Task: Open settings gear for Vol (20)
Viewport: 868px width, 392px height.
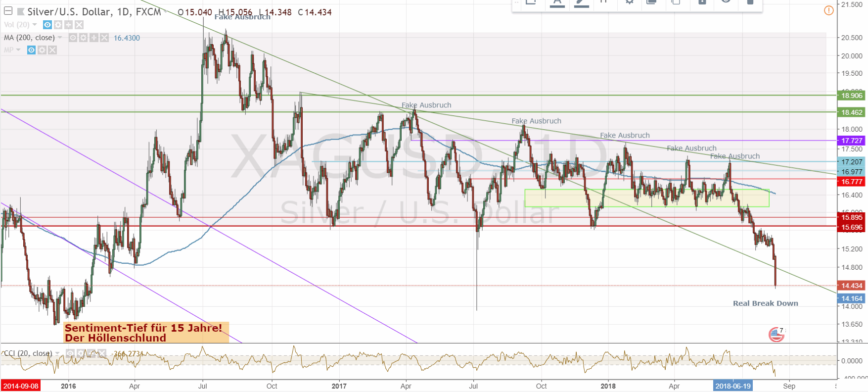Action: [x=58, y=25]
